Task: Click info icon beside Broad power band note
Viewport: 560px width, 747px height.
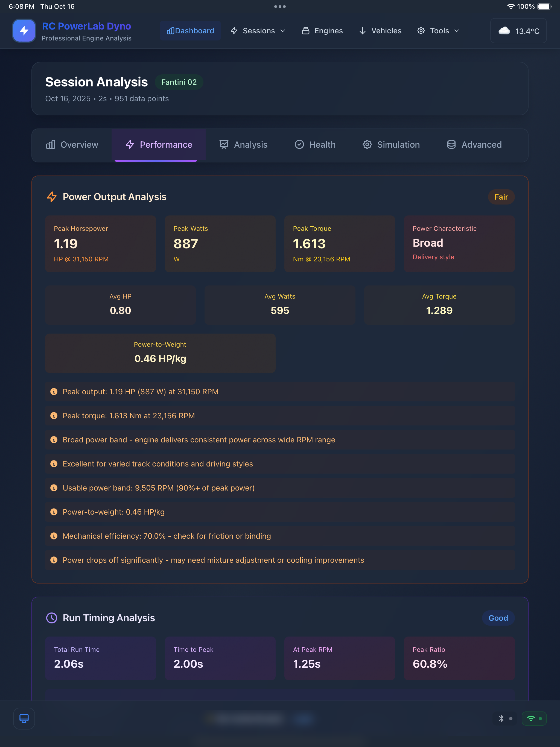Action: pyautogui.click(x=54, y=440)
